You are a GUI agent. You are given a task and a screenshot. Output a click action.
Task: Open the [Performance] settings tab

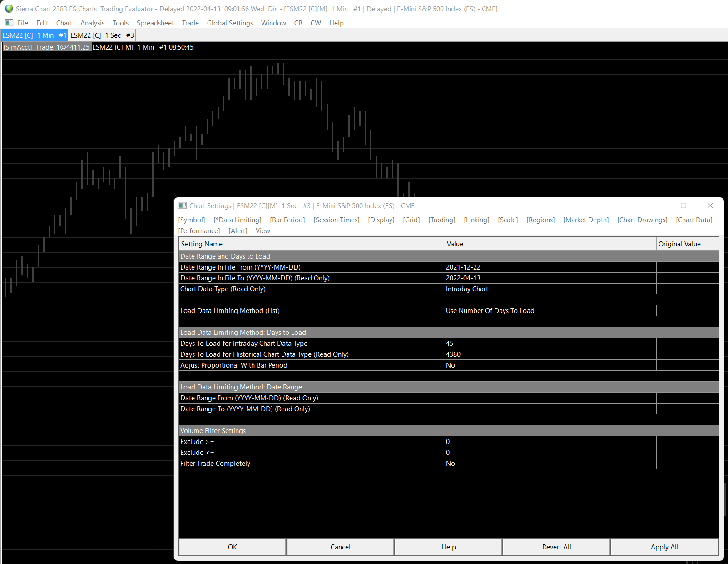tap(199, 231)
